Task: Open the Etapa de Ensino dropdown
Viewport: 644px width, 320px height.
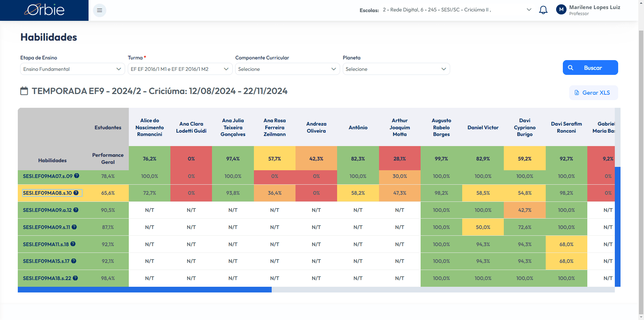Action: point(72,69)
